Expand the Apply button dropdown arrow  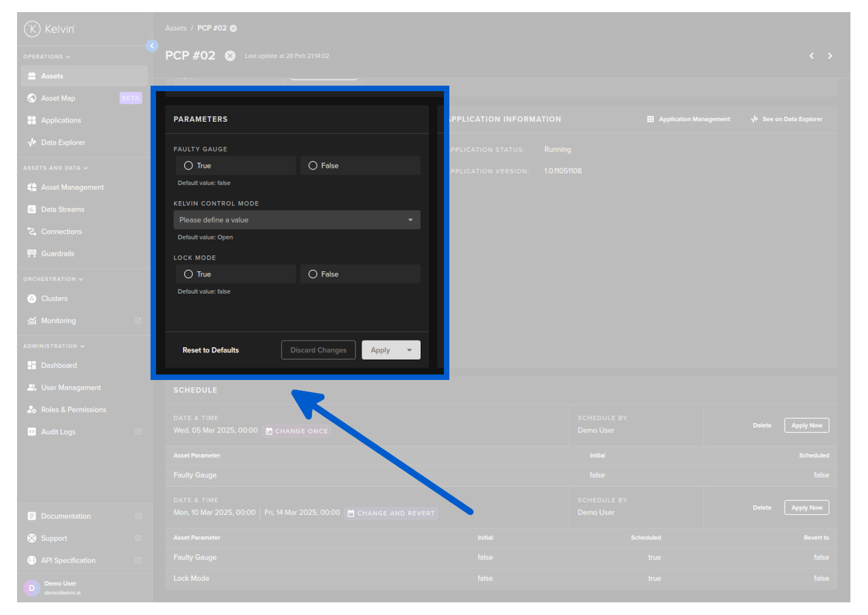409,350
